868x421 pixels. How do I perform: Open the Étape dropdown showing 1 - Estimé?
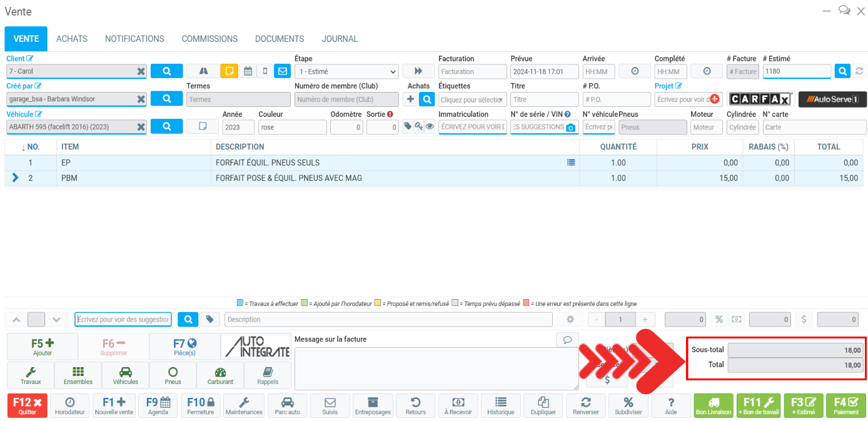pos(346,71)
